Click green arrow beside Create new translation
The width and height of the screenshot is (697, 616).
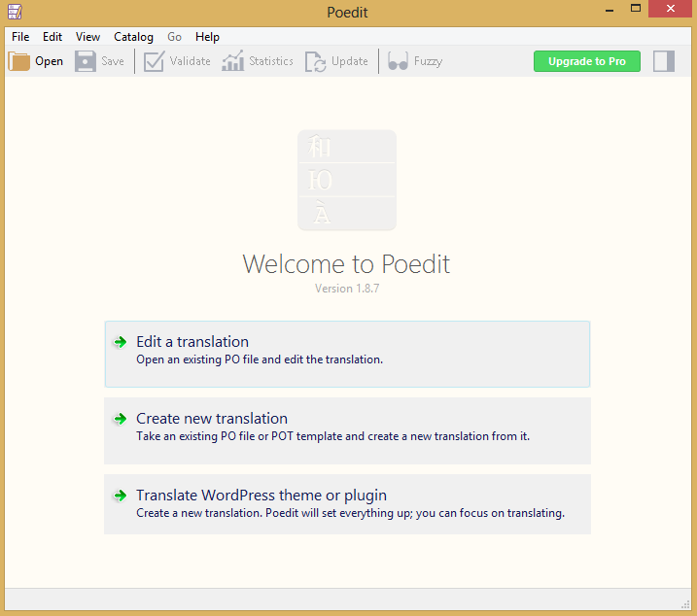[120, 419]
